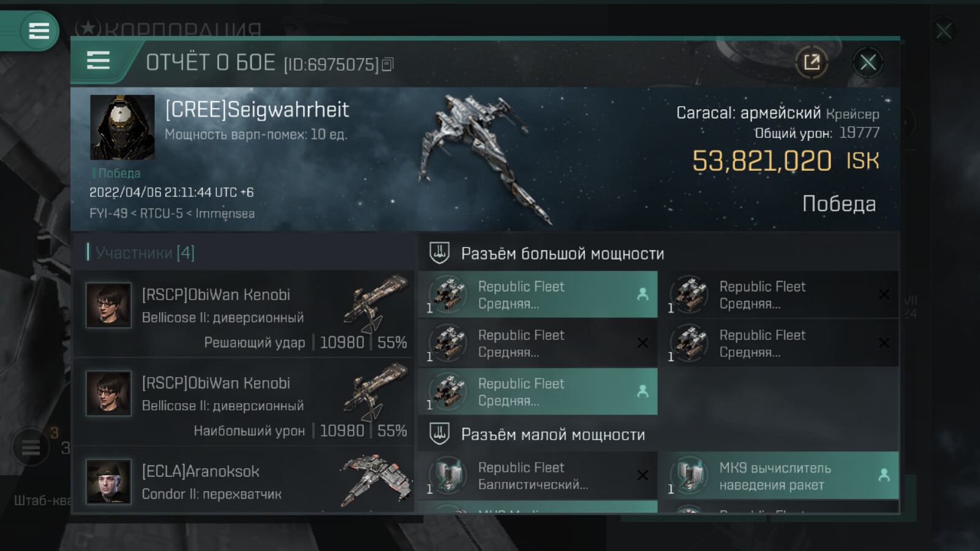
Task: Select Republic Fleet Ballistic low-slot module
Action: (538, 475)
